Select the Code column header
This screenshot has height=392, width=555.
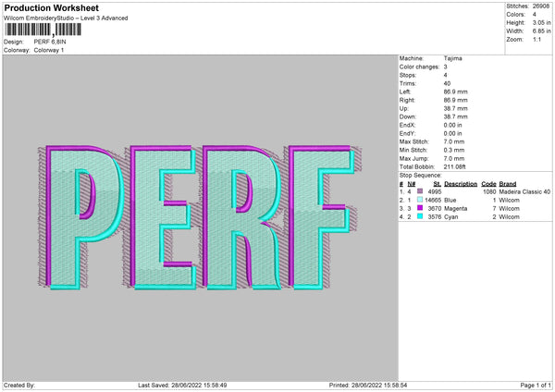488,183
